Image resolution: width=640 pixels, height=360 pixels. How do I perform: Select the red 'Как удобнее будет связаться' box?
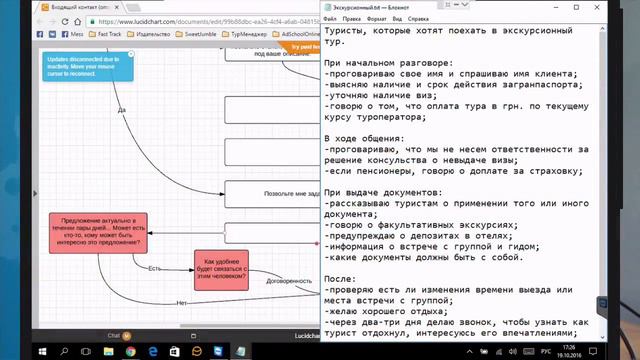coord(221,270)
